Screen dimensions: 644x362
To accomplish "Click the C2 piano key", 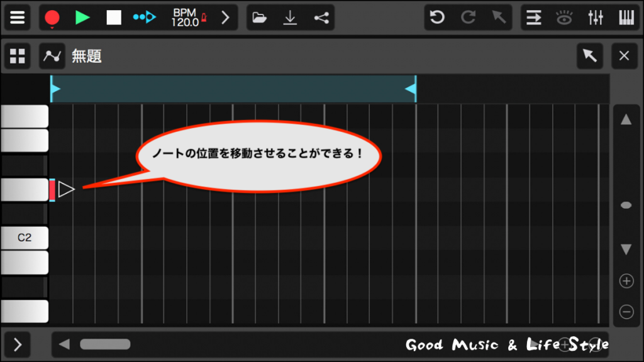I will 25,238.
